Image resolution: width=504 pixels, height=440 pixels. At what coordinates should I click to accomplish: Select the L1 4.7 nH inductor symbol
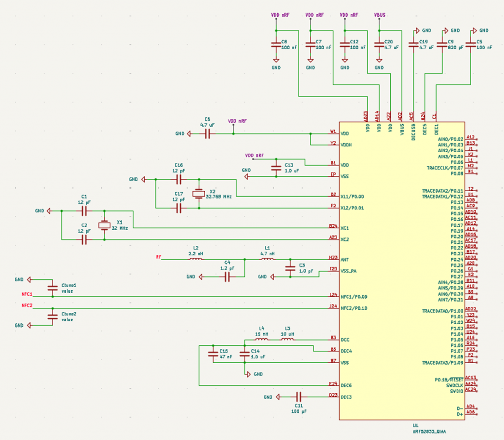(267, 258)
